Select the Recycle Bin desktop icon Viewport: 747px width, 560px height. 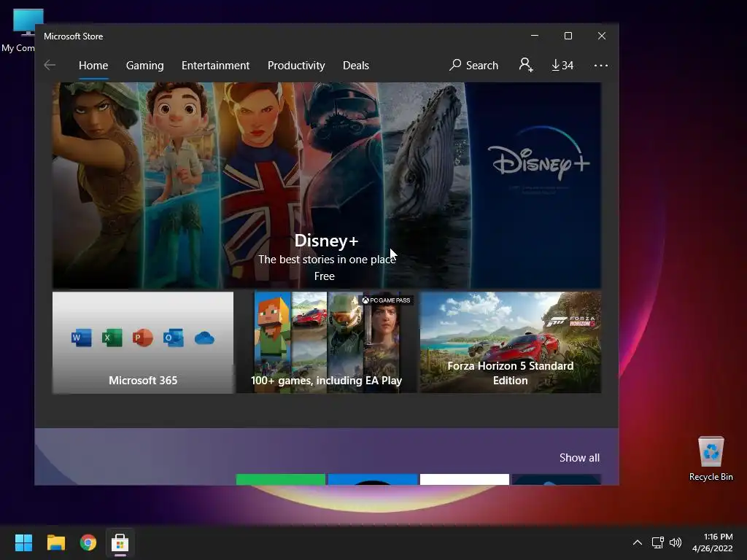pos(711,459)
